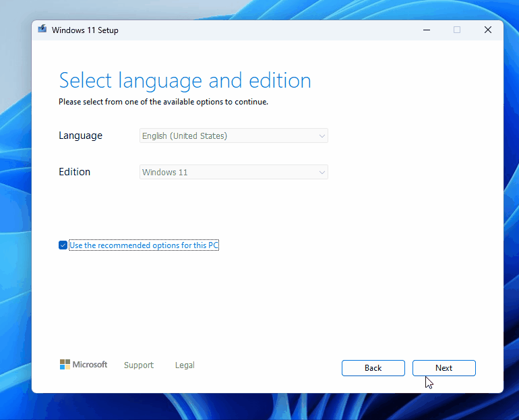The height and width of the screenshot is (420, 519).
Task: Click the 'Please select from one of the available options' text
Action: 163,102
